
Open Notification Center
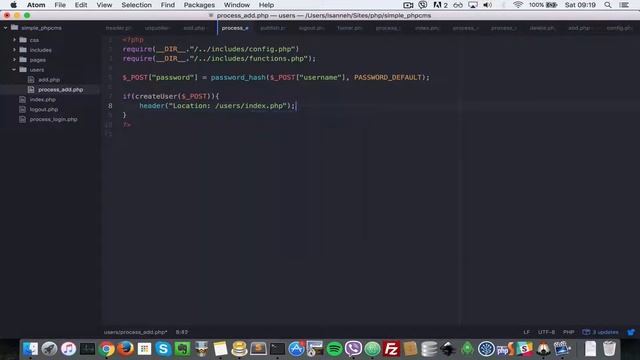point(624,5)
